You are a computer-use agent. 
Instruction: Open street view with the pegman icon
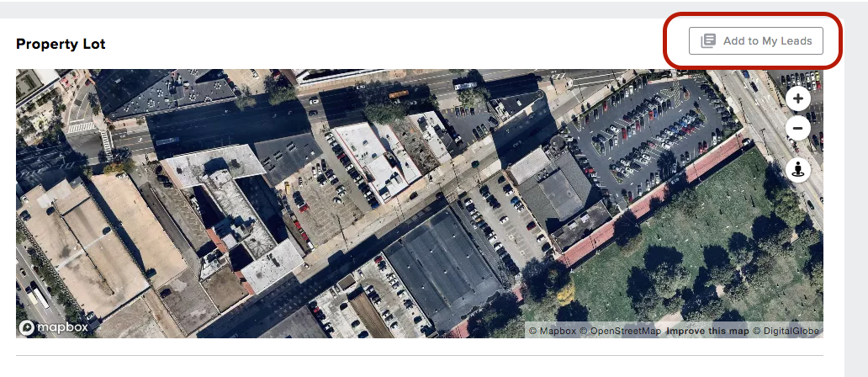(797, 170)
